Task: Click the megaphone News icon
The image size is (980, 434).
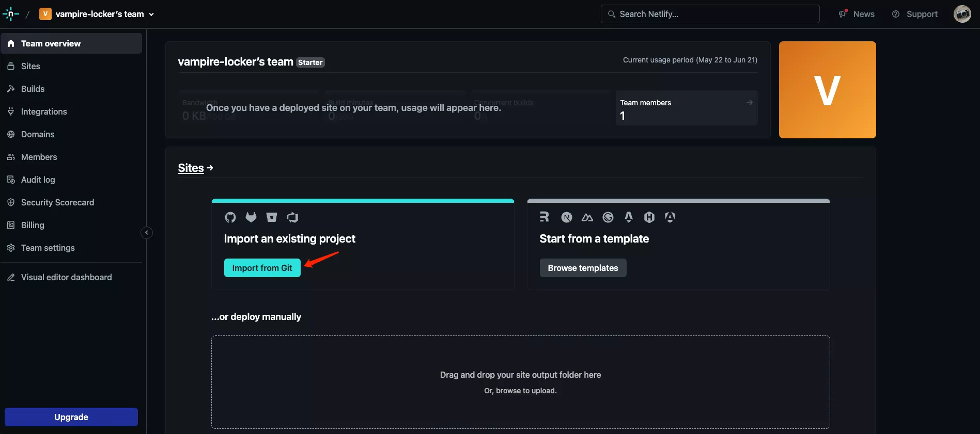Action: [x=843, y=14]
